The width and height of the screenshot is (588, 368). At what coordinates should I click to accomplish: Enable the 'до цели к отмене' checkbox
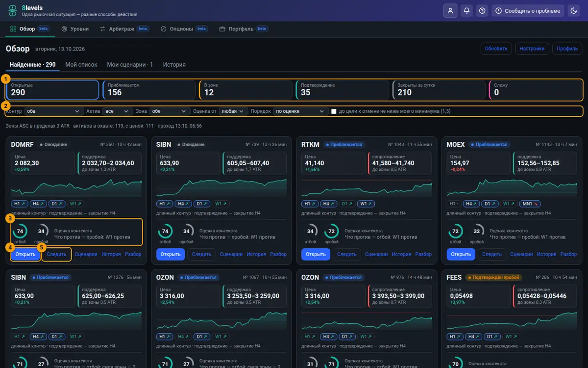(334, 111)
